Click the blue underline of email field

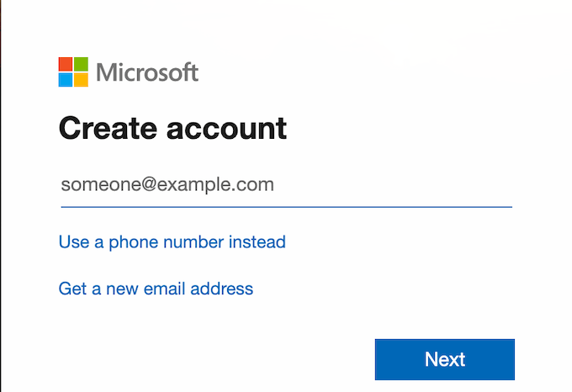coord(286,205)
